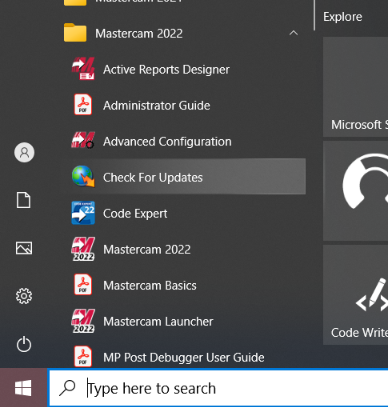Click the app list scrollbar
This screenshot has height=407, width=388.
(x=314, y=15)
